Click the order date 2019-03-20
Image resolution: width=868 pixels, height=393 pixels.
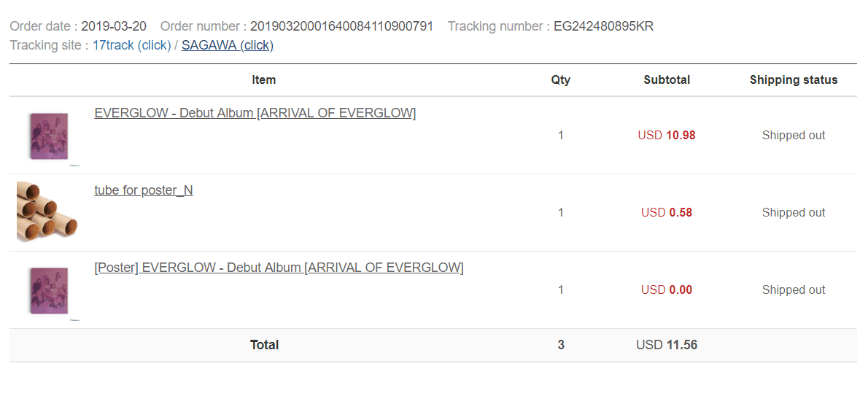pos(114,26)
